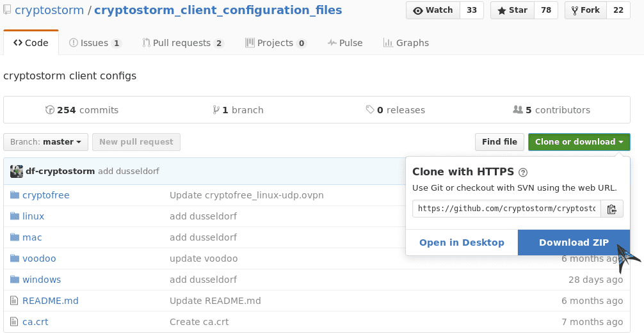Click the cryptofree folder icon
The image size is (644, 334).
pyautogui.click(x=15, y=195)
